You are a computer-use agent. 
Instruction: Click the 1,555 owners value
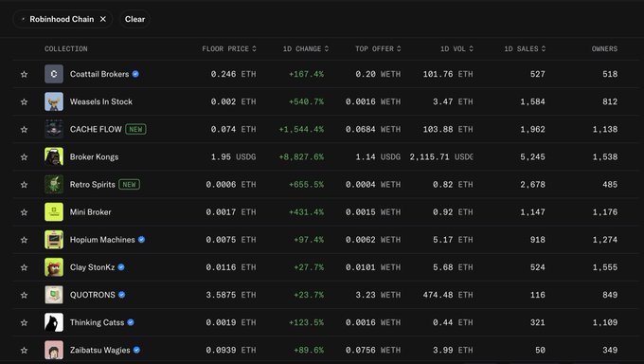tap(605, 267)
